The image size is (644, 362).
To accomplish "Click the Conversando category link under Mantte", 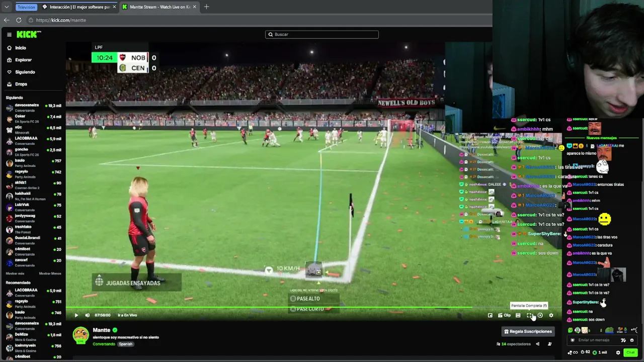I will (104, 344).
